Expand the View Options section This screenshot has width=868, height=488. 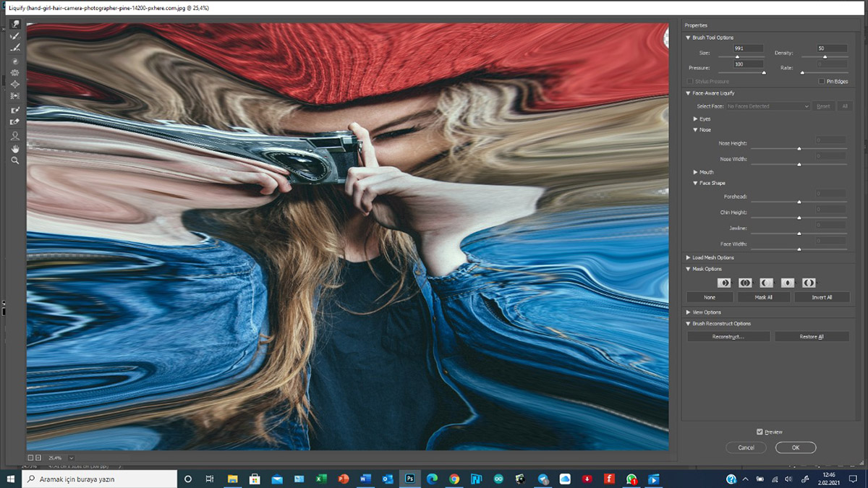coord(688,312)
